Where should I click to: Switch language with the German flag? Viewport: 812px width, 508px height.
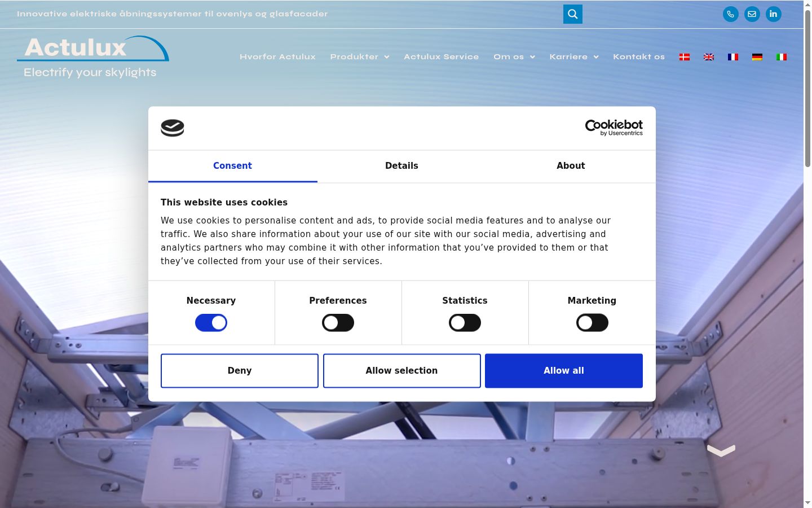coord(757,57)
